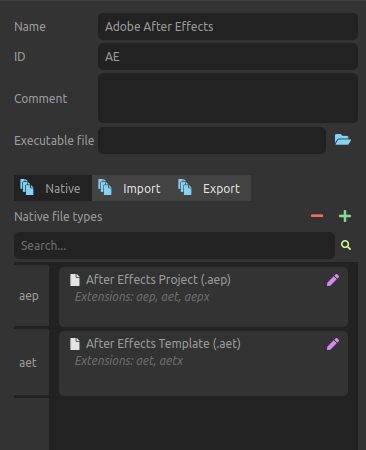Open the executable file browse folder icon
Screen dimensions: 366x450
coord(343,140)
